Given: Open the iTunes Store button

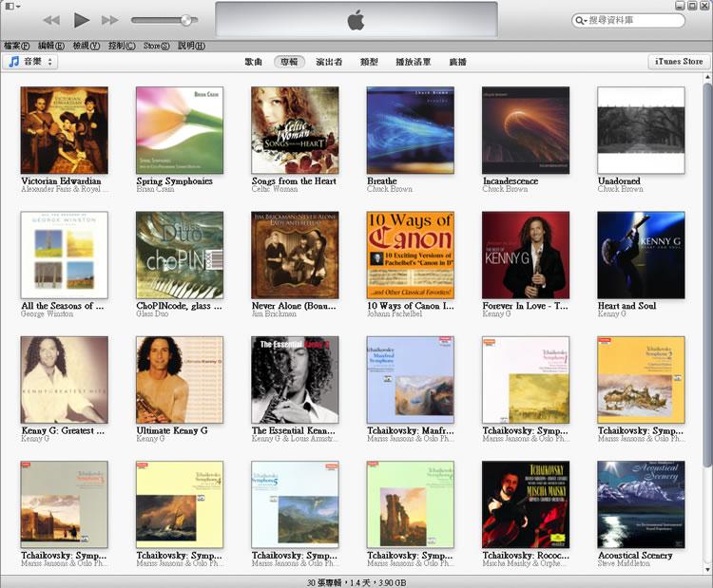Looking at the screenshot, I should point(679,62).
